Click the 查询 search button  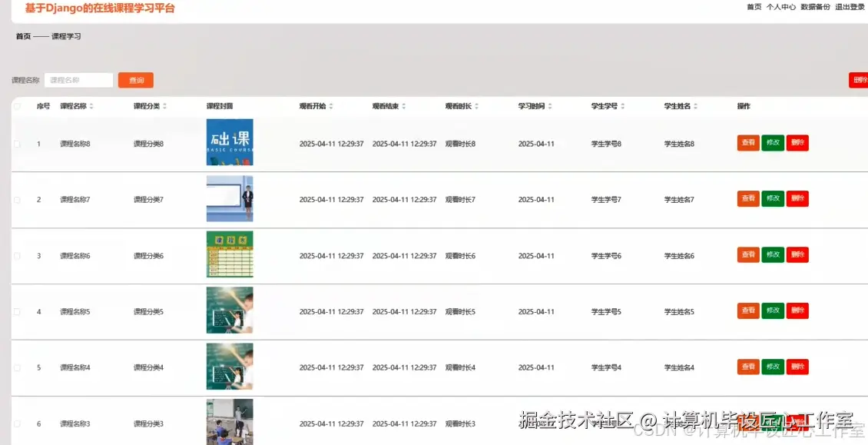(x=135, y=79)
